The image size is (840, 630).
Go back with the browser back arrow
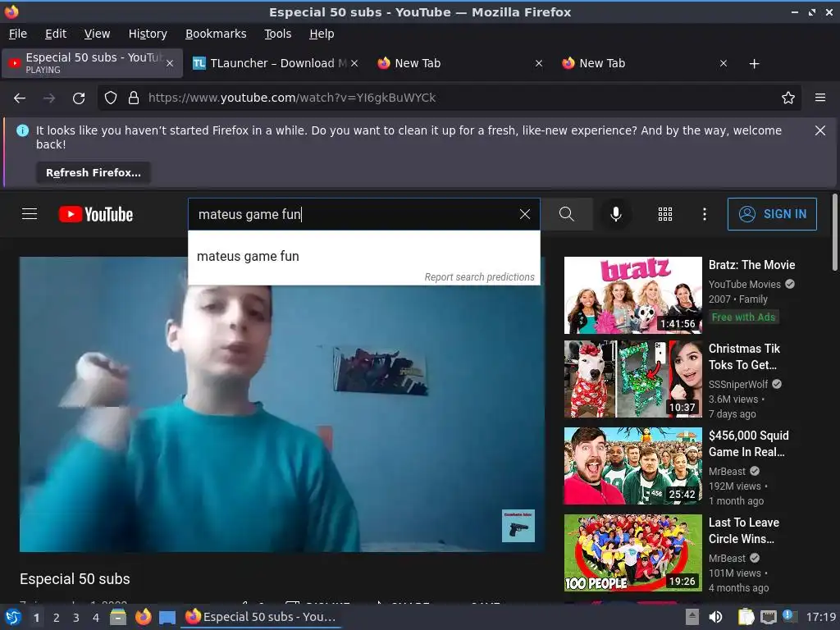20,98
